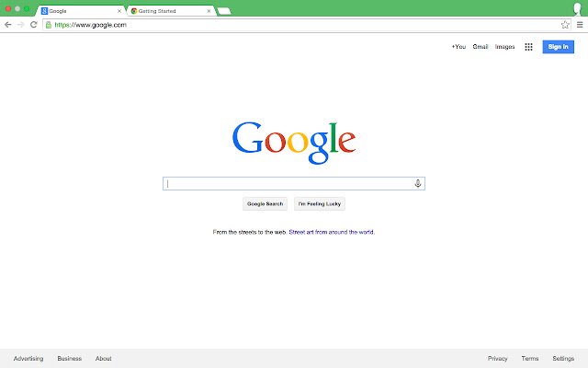Click the Google logo

tap(294, 143)
